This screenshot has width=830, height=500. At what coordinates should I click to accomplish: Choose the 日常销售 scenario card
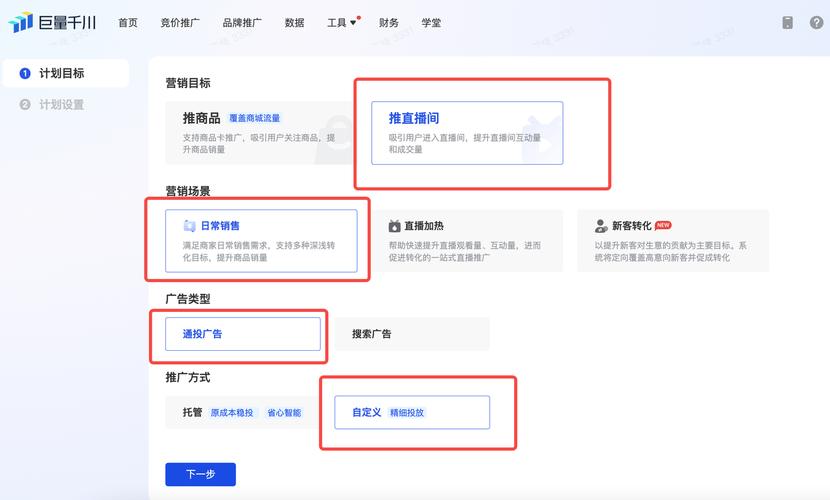point(261,241)
